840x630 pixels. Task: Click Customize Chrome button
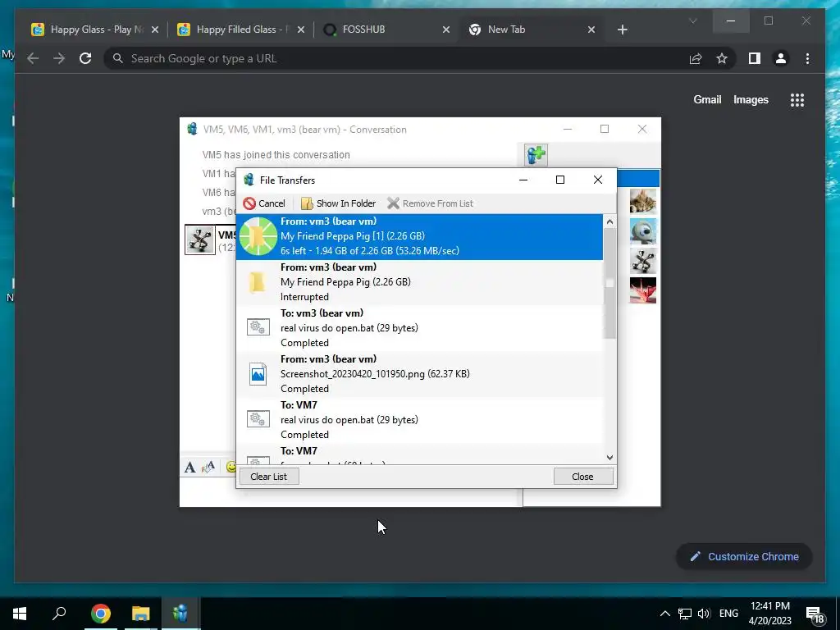click(x=744, y=557)
